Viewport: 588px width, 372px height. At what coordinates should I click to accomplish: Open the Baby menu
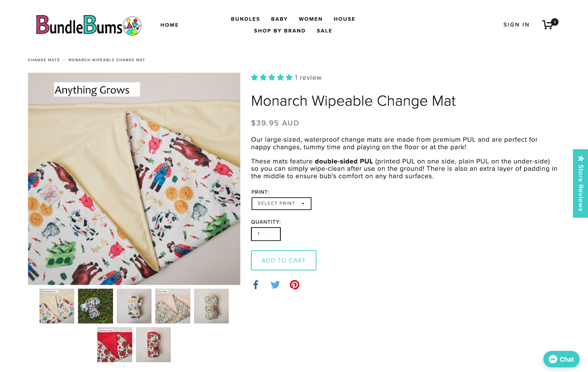click(279, 19)
